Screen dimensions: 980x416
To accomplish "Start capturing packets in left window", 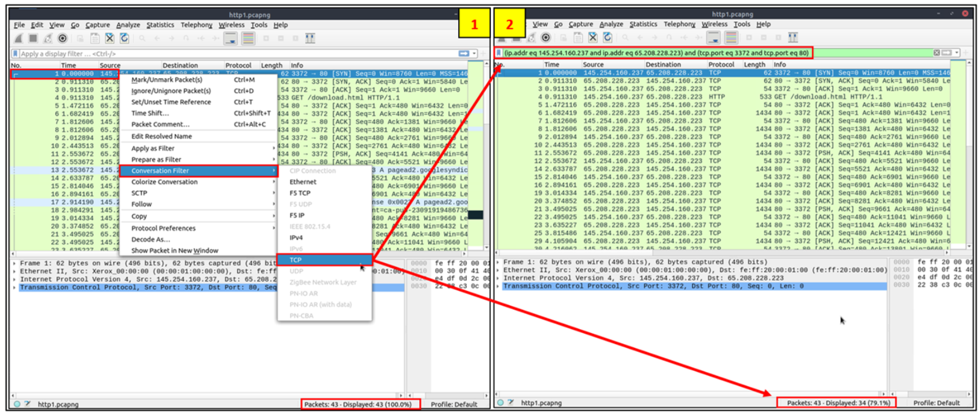I will (18, 38).
